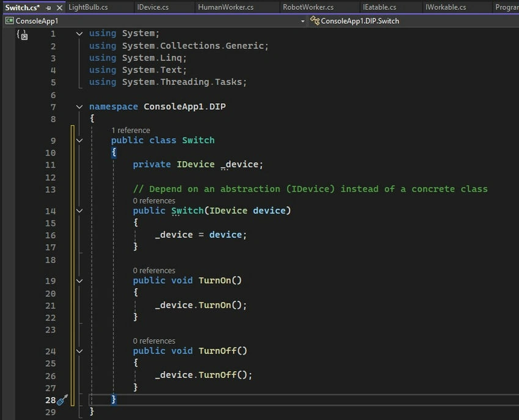Click the _device.TurnOff() call on line 26
Image resolution: width=519 pixels, height=420 pixels.
click(x=203, y=375)
